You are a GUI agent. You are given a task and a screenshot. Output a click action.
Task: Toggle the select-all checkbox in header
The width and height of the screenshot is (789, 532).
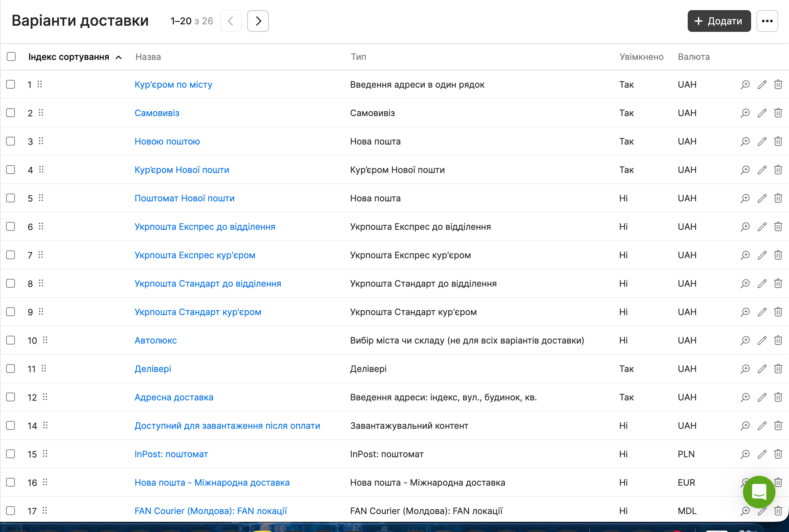pos(11,57)
